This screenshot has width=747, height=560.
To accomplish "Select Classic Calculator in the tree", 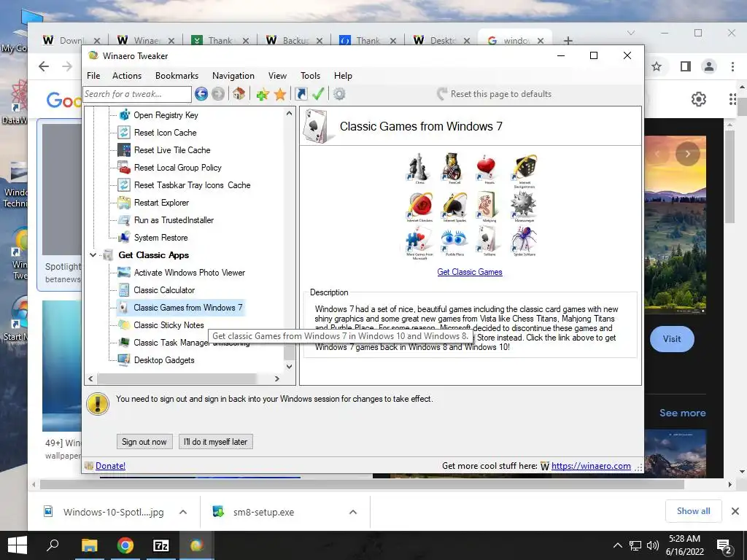I will coord(164,290).
